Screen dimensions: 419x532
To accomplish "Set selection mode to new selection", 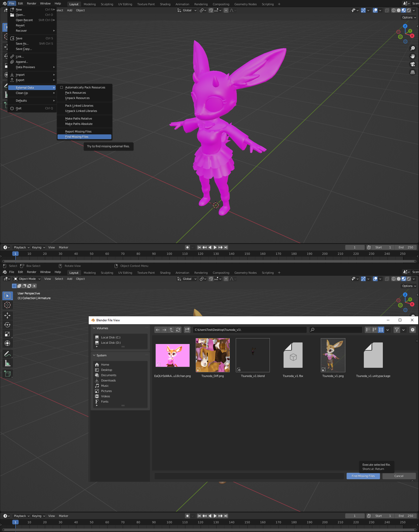I will click(14, 286).
